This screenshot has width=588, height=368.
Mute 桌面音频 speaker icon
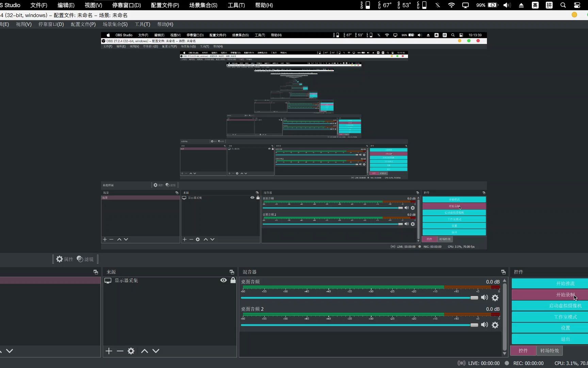[x=485, y=297]
